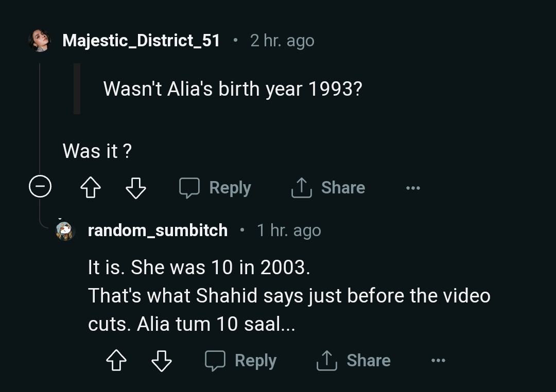This screenshot has height=392, width=556.
Task: Select the 1 hr. ago timestamp
Action: coord(289,230)
